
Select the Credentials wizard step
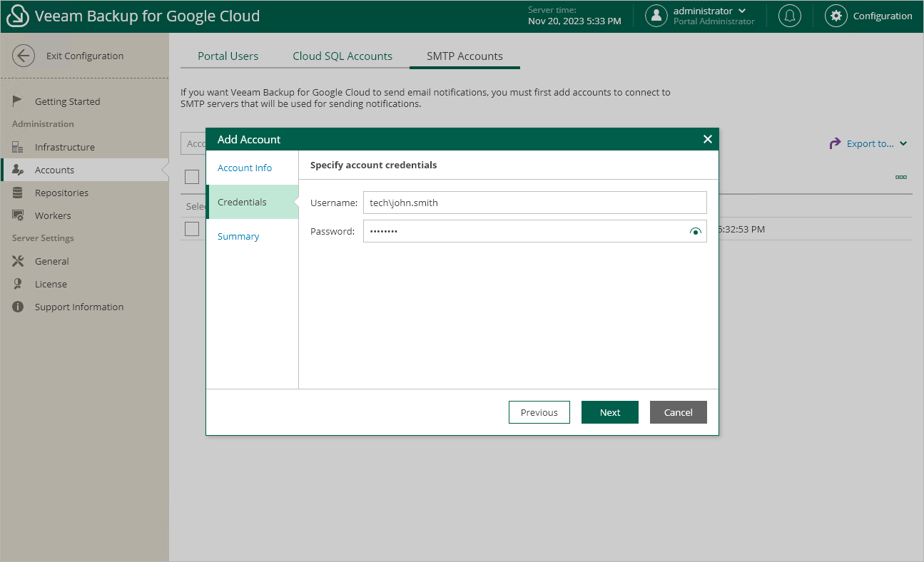tap(252, 202)
